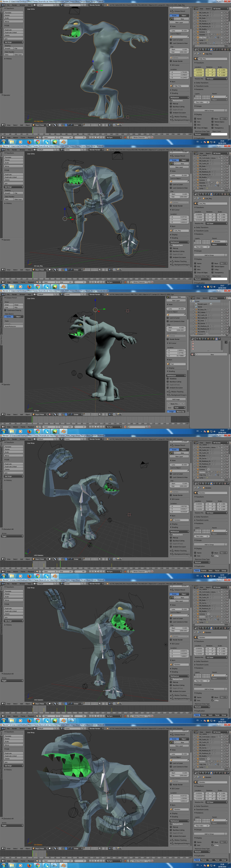This screenshot has width=231, height=868.
Task: Click Add Image button in the Sun window
Action: [176, 399]
